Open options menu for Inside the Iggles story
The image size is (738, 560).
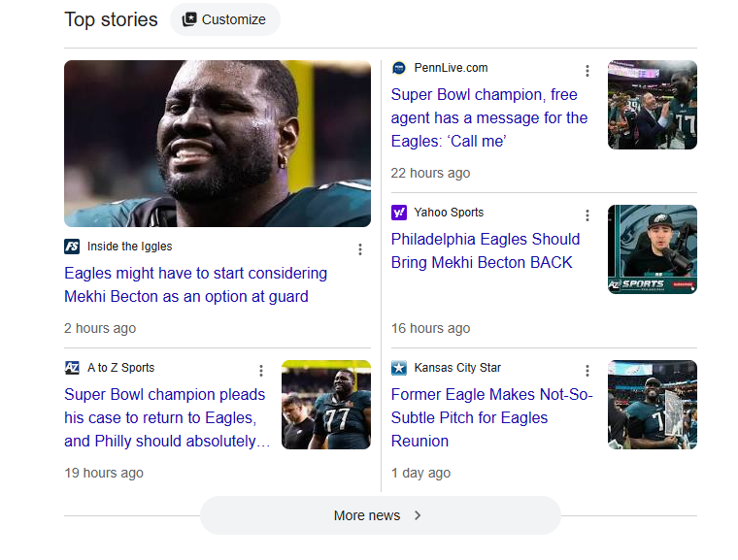click(360, 249)
